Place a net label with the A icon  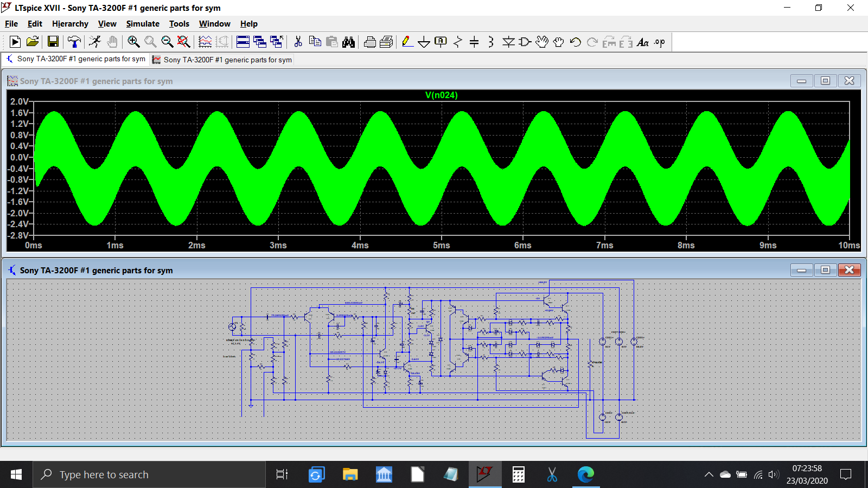tap(441, 42)
